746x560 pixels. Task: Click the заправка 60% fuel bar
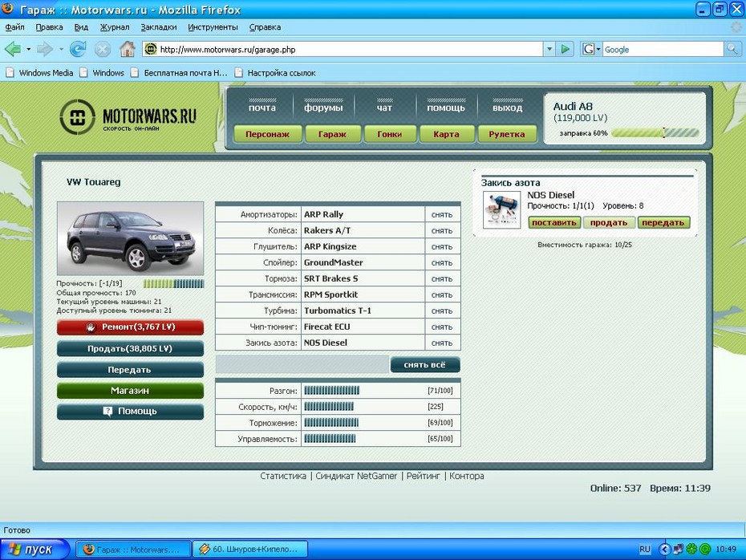[655, 133]
